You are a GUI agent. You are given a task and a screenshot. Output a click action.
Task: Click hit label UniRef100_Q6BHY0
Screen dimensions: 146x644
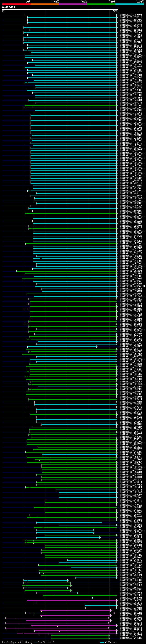[x=131, y=349]
